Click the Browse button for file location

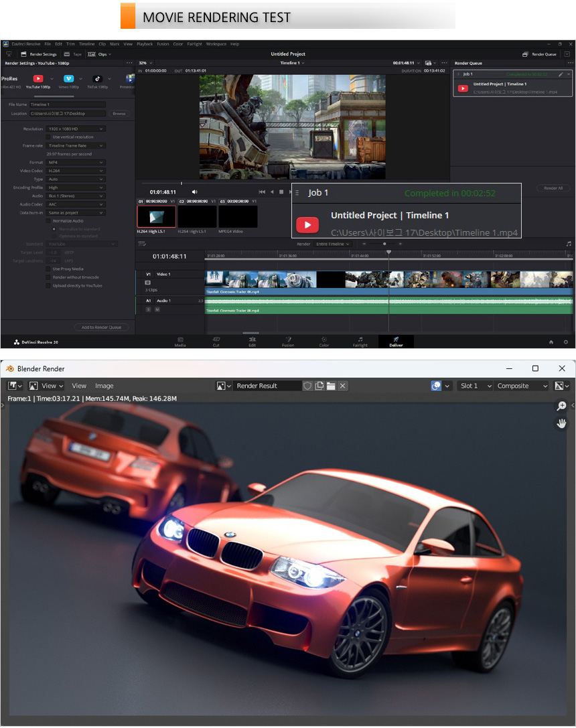pyautogui.click(x=119, y=114)
